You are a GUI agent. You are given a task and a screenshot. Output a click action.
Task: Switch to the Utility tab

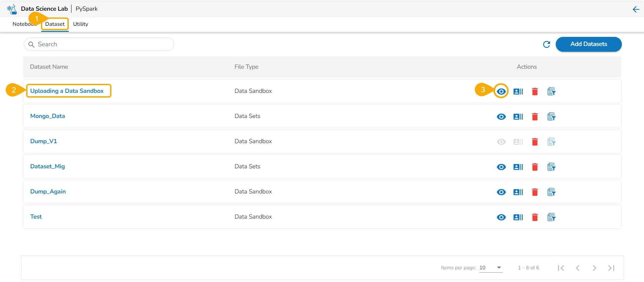coord(81,24)
